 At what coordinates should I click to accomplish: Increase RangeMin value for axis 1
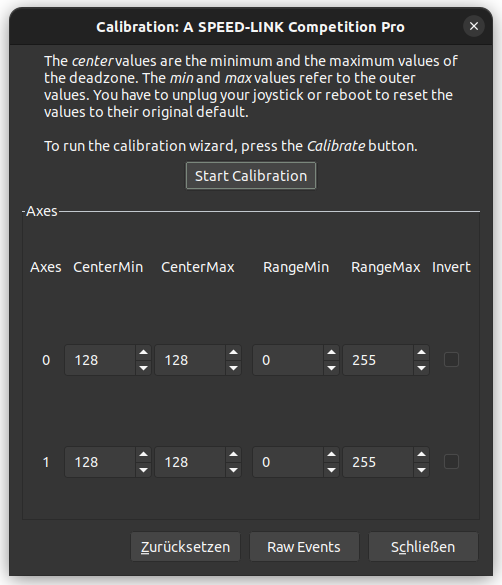coord(331,454)
